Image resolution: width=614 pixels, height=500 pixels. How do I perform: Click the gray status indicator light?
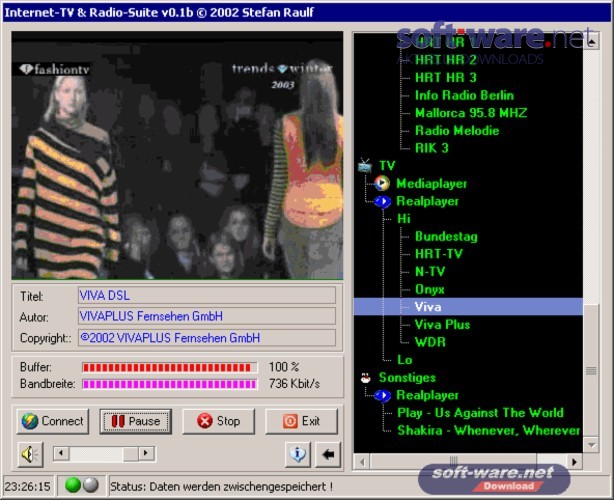coord(90,486)
